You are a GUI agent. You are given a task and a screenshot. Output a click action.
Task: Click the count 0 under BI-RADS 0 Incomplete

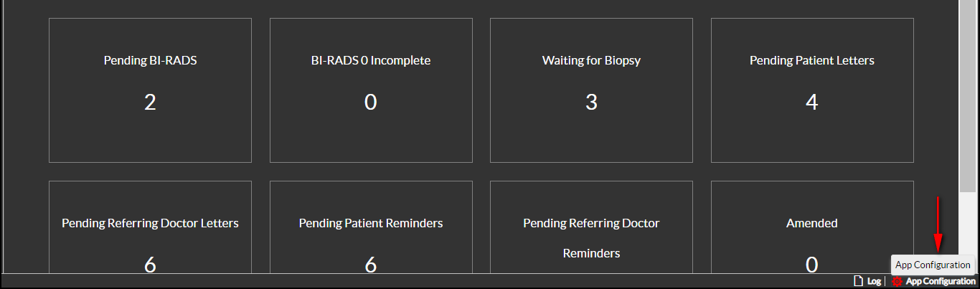pyautogui.click(x=371, y=103)
